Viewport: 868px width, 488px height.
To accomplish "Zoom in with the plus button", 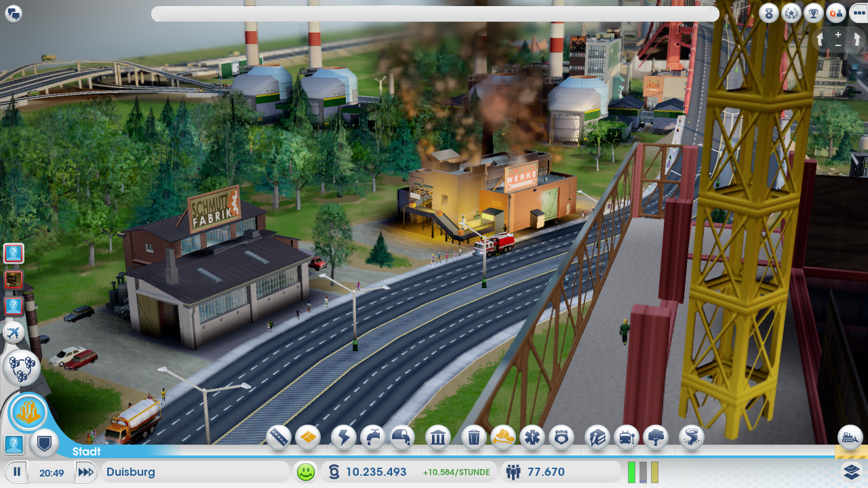I will pyautogui.click(x=838, y=35).
